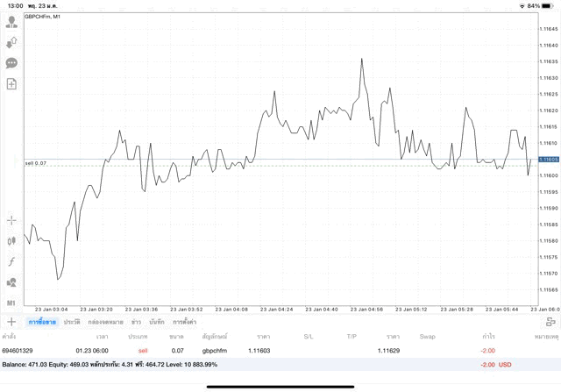Change the chart type candlestick icon
This screenshot has width=561, height=392.
coord(11,240)
